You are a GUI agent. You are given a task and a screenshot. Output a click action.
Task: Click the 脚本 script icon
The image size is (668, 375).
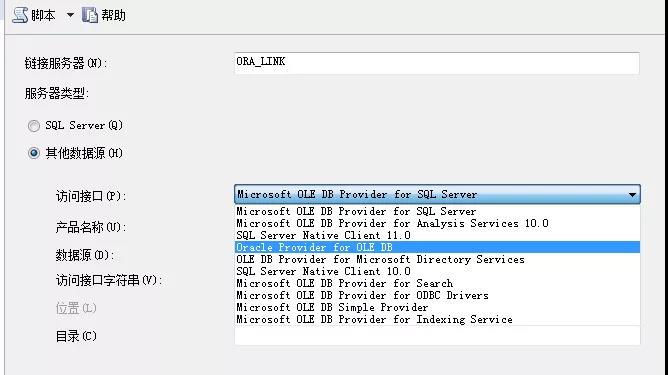[20, 15]
